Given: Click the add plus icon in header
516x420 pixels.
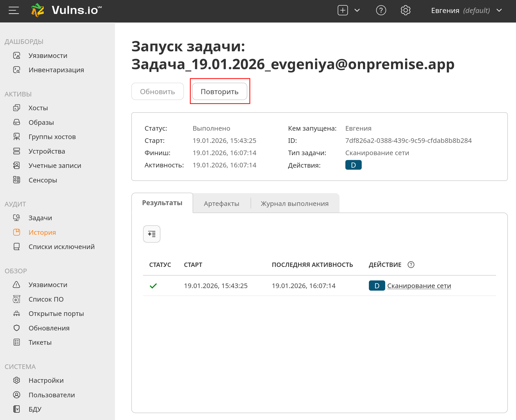Looking at the screenshot, I should (x=343, y=10).
